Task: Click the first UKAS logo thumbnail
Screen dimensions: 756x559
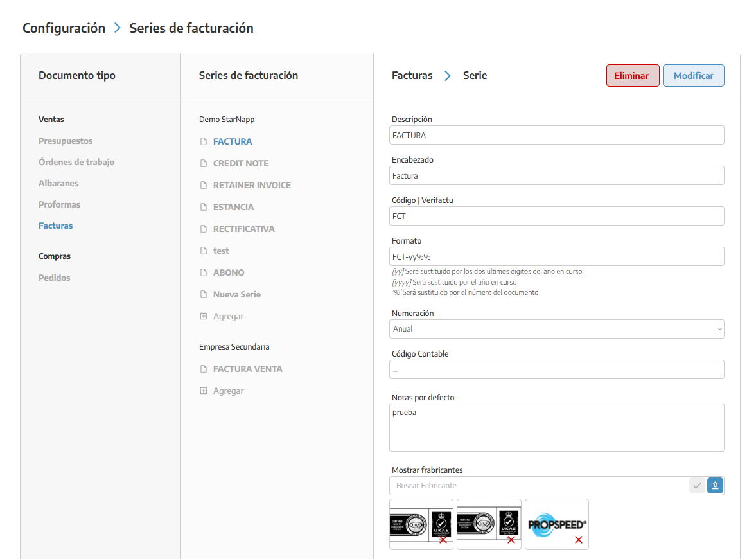Action: point(421,524)
